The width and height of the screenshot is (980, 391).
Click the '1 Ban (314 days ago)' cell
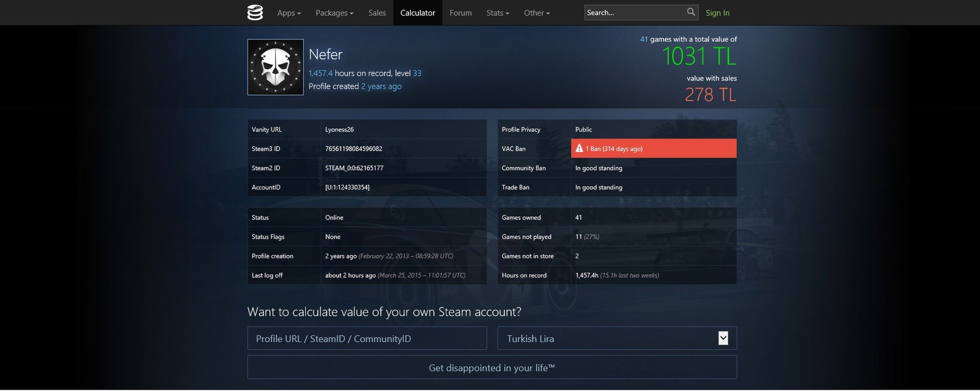coord(654,148)
